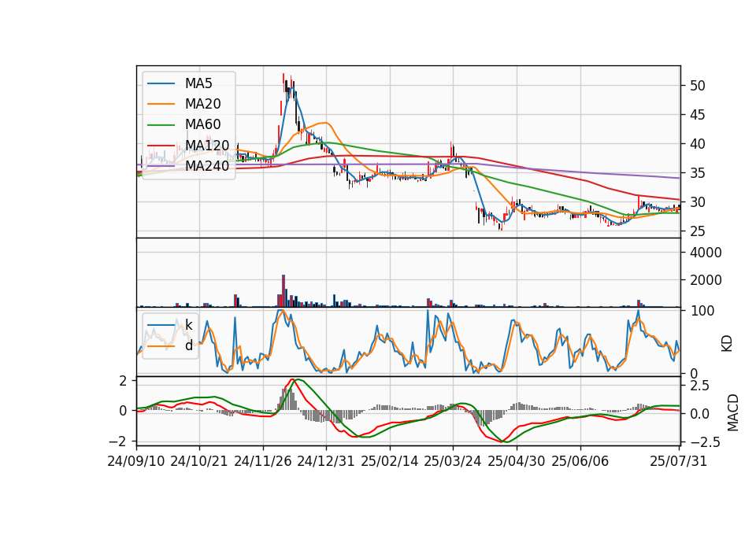Click the tallest volume bar near 2000
Image resolution: width=756 pixels, height=543 pixels.
click(283, 291)
